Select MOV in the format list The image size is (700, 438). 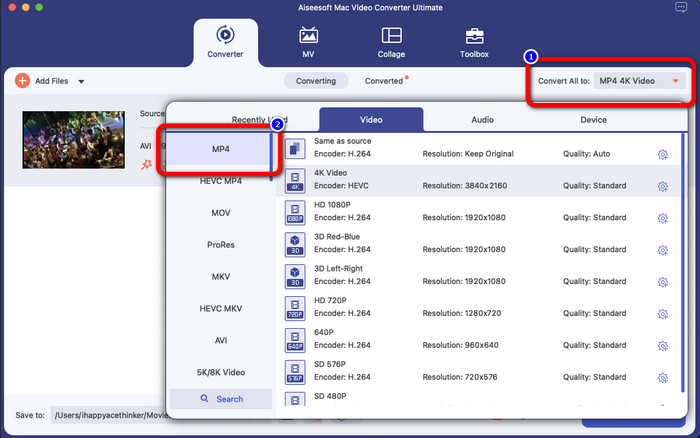coord(221,213)
